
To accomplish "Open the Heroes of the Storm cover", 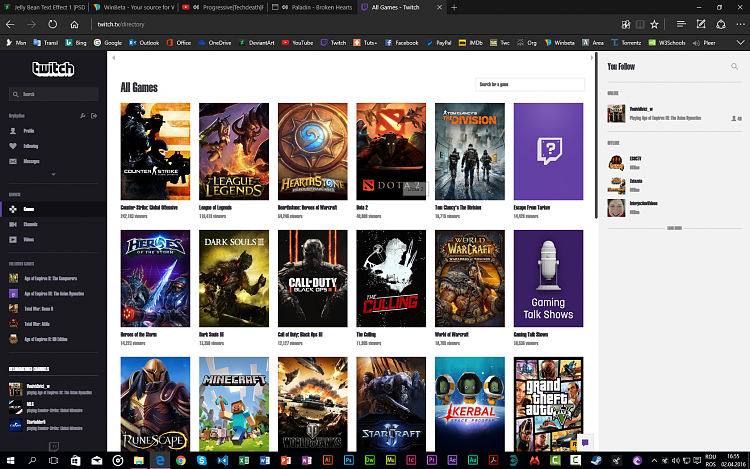I will [x=155, y=279].
